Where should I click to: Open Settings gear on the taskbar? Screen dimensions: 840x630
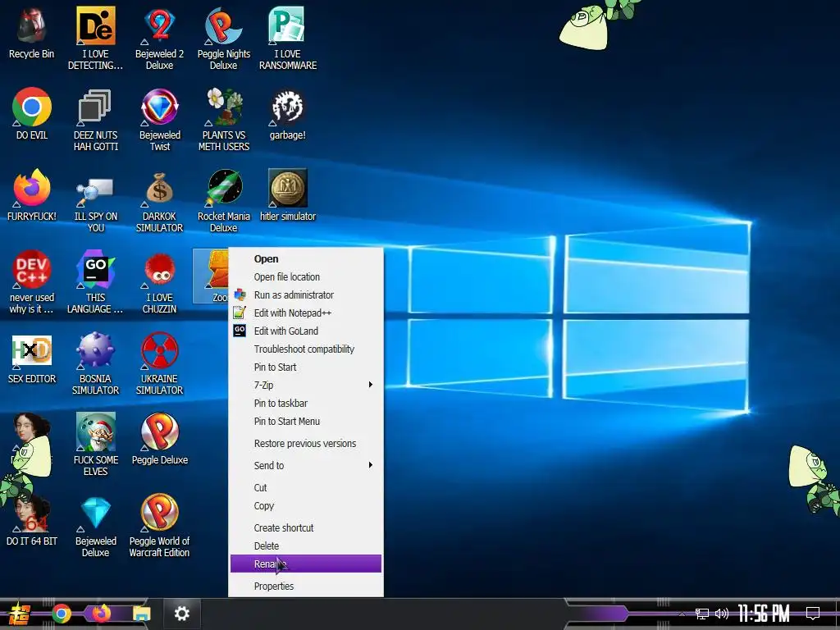click(181, 614)
